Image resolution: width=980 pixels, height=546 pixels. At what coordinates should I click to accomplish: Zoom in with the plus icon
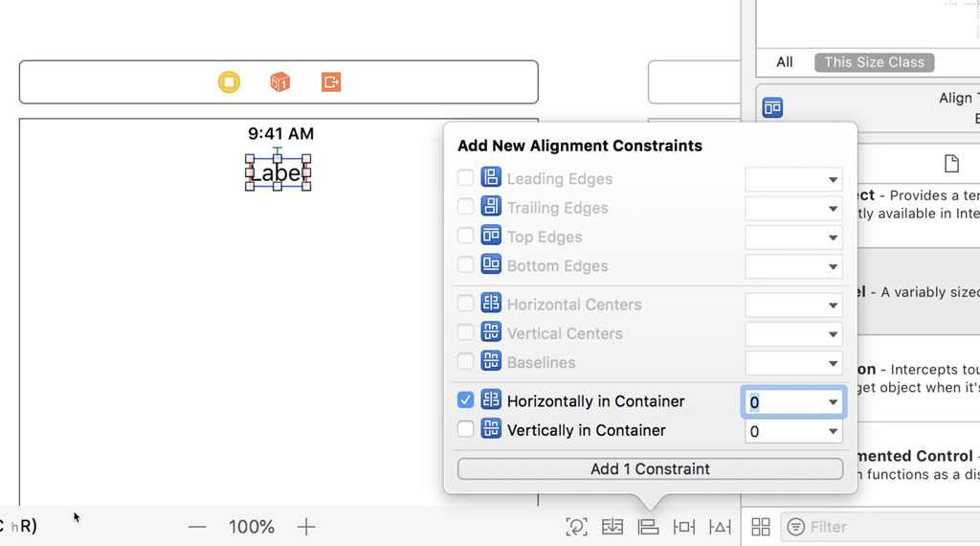pos(306,527)
